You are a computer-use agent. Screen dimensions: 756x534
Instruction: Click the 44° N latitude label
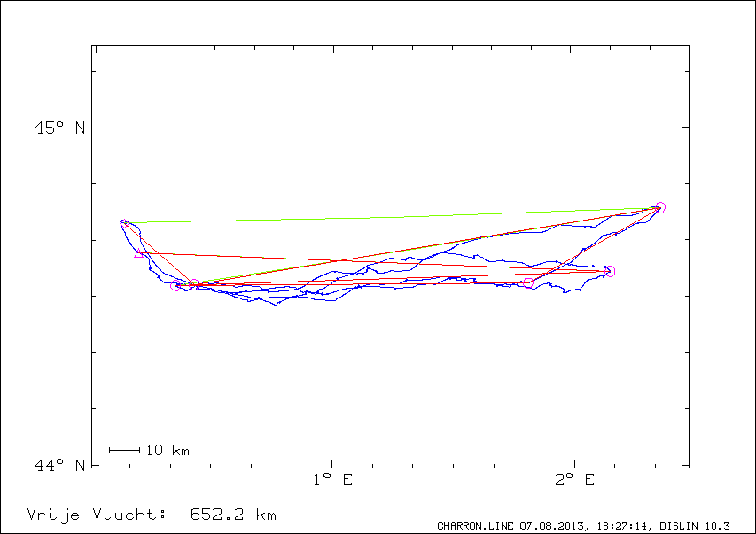point(59,465)
